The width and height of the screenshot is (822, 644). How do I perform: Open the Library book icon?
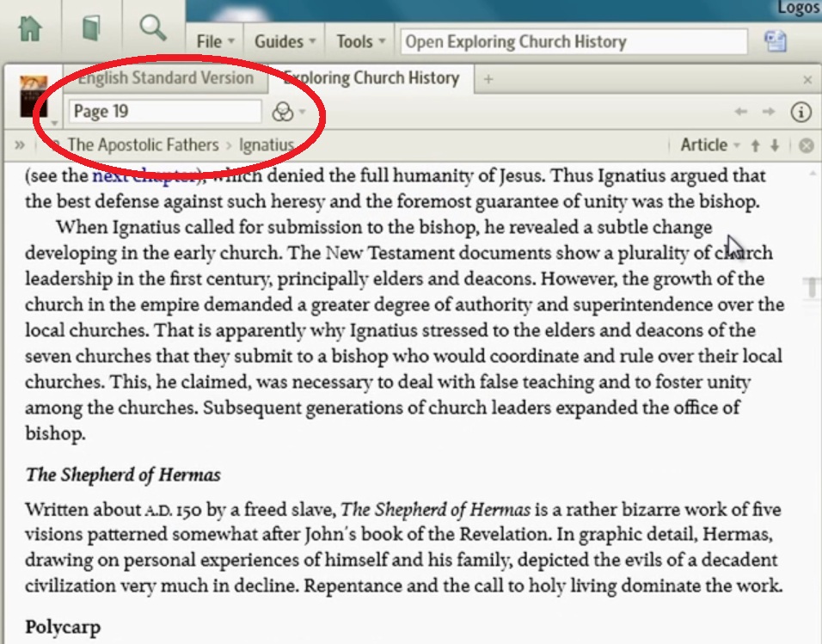pyautogui.click(x=91, y=28)
